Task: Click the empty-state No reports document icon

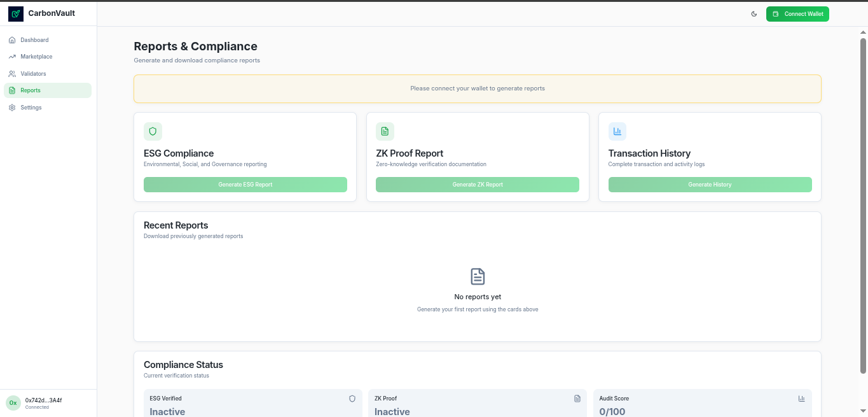Action: tap(478, 276)
